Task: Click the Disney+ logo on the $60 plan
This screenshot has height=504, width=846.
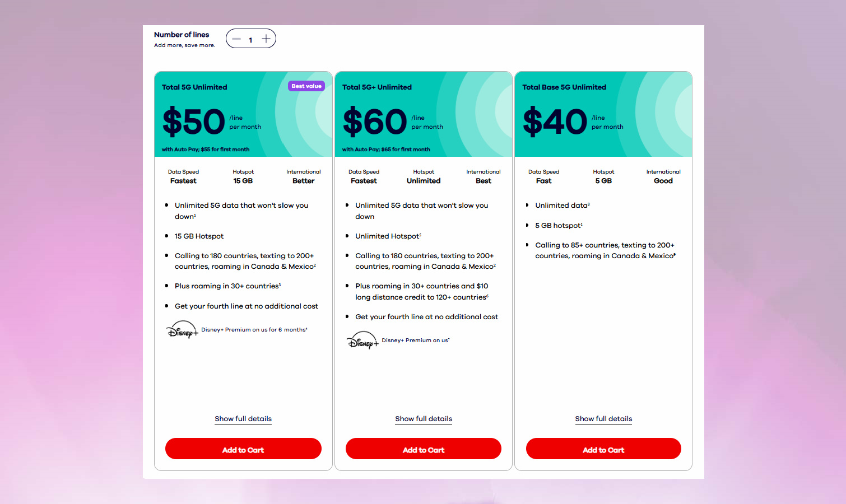Action: [362, 340]
